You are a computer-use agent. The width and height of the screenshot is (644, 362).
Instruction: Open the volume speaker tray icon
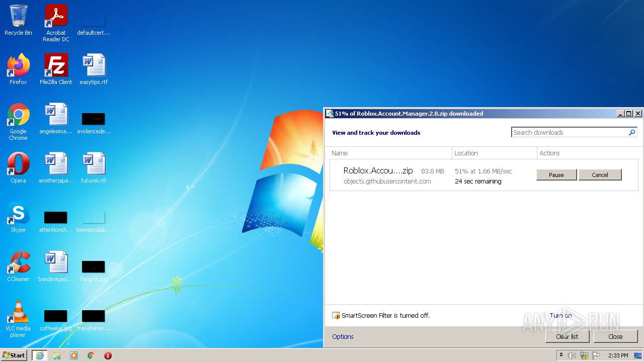click(572, 355)
